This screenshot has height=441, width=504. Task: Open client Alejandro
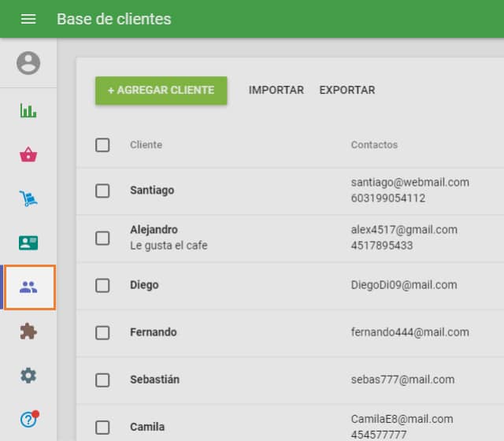[154, 230]
